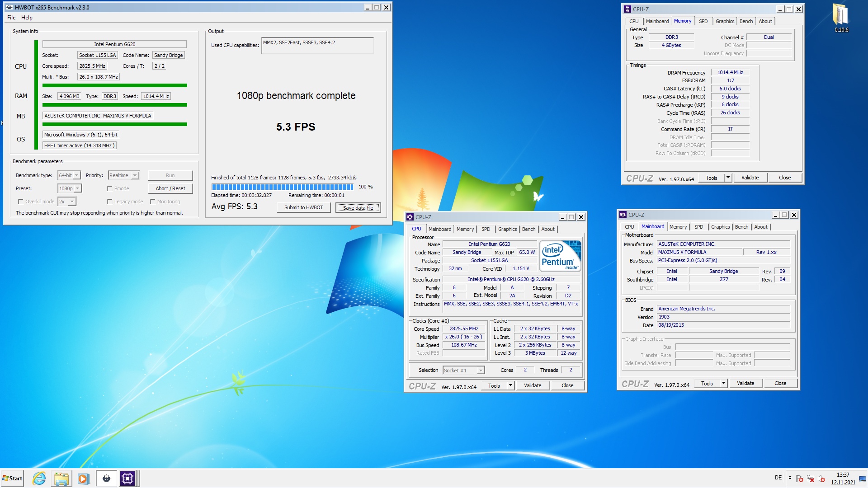Minimize the HWBOT x265 Benchmark window
This screenshot has width=868, height=488.
click(x=368, y=7)
